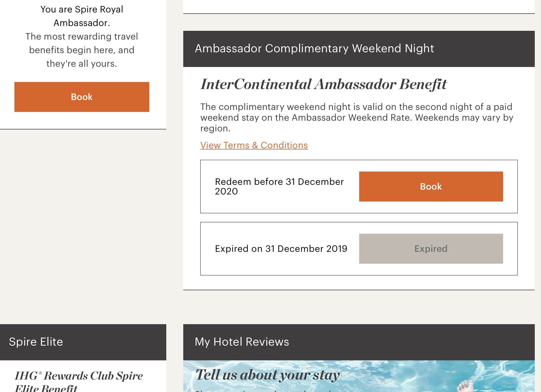Click the Book button under Spire Royal Ambassador
The image size is (541, 392).
point(82,97)
